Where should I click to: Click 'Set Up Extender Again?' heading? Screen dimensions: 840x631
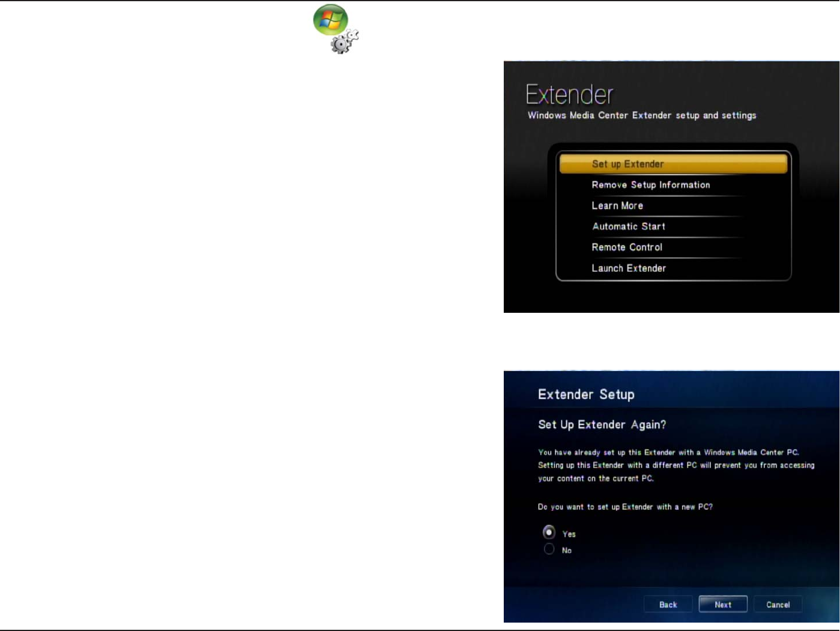(x=602, y=424)
